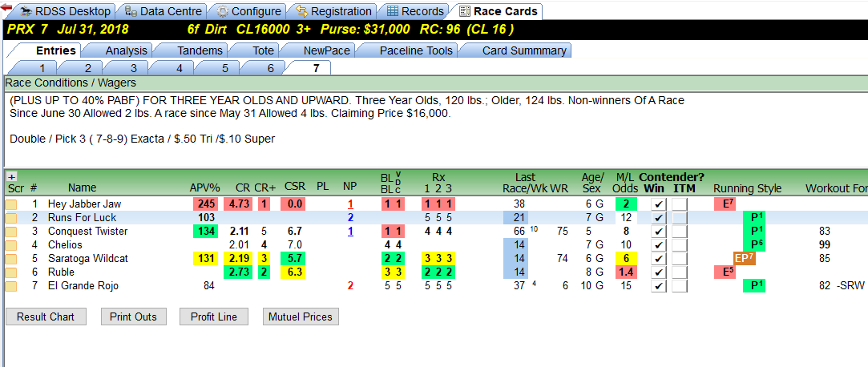This screenshot has width=868, height=367.
Task: Click NP link for Hey Jabber Jaw
Action: click(x=350, y=204)
